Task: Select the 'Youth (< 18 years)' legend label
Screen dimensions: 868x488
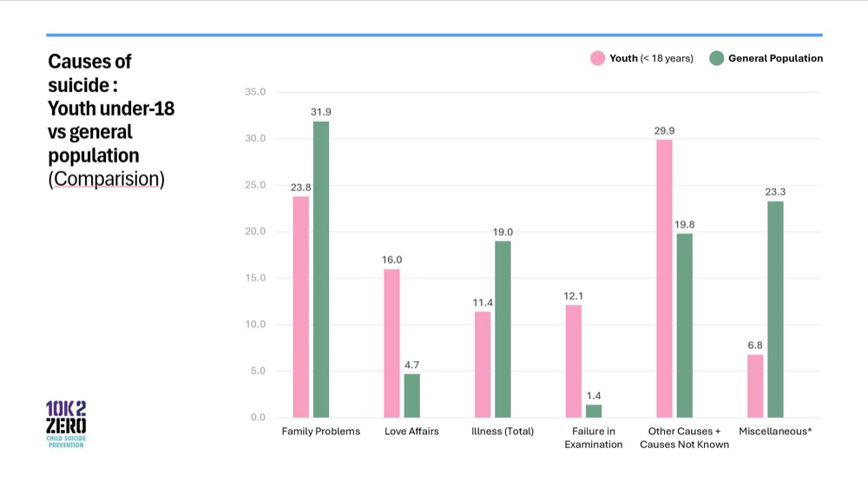Action: pos(651,58)
